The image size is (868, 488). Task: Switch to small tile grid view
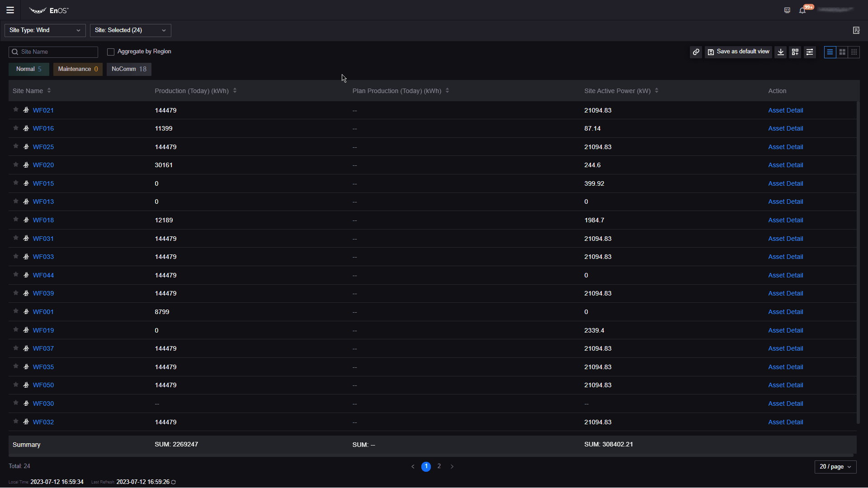coord(854,52)
